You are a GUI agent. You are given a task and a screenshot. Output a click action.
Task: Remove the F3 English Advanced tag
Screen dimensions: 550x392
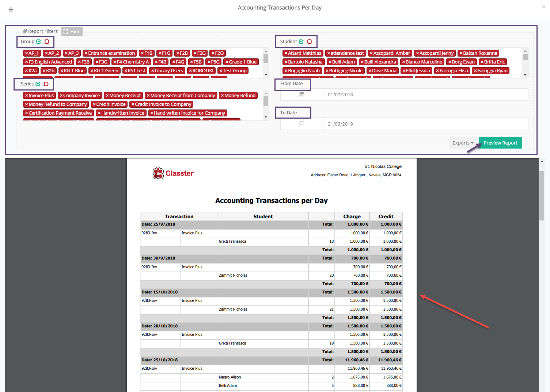coord(26,62)
